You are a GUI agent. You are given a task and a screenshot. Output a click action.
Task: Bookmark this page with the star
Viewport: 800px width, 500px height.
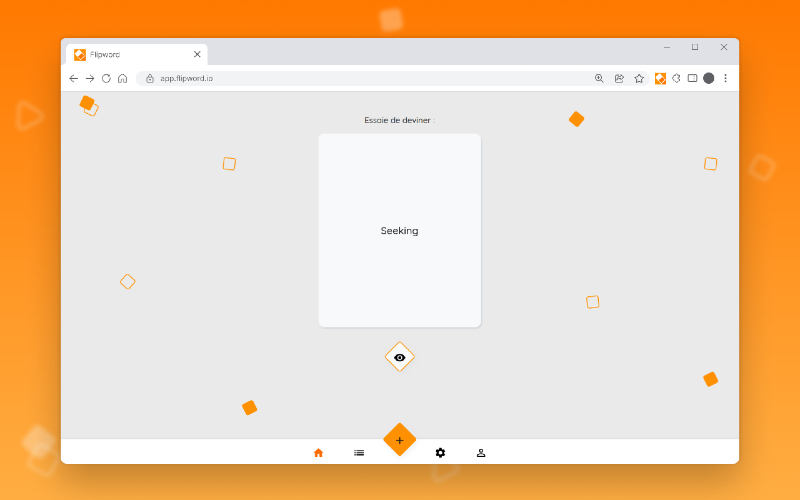[639, 79]
